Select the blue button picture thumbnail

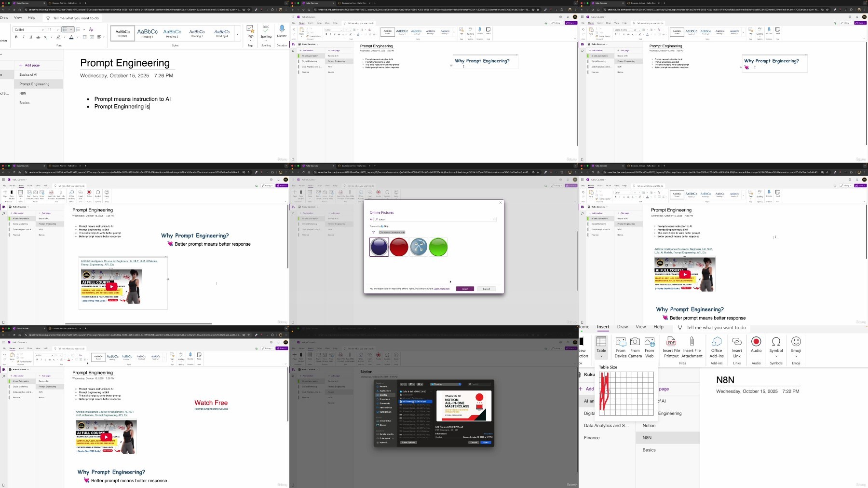[x=379, y=247]
